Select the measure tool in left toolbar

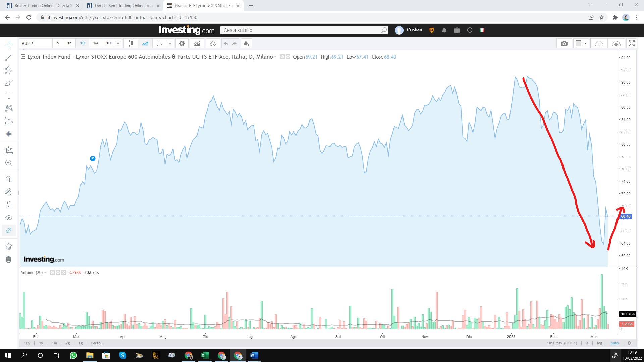(9, 150)
